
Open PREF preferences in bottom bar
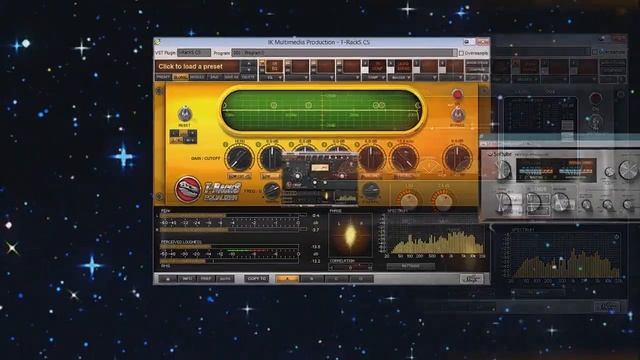[206, 279]
